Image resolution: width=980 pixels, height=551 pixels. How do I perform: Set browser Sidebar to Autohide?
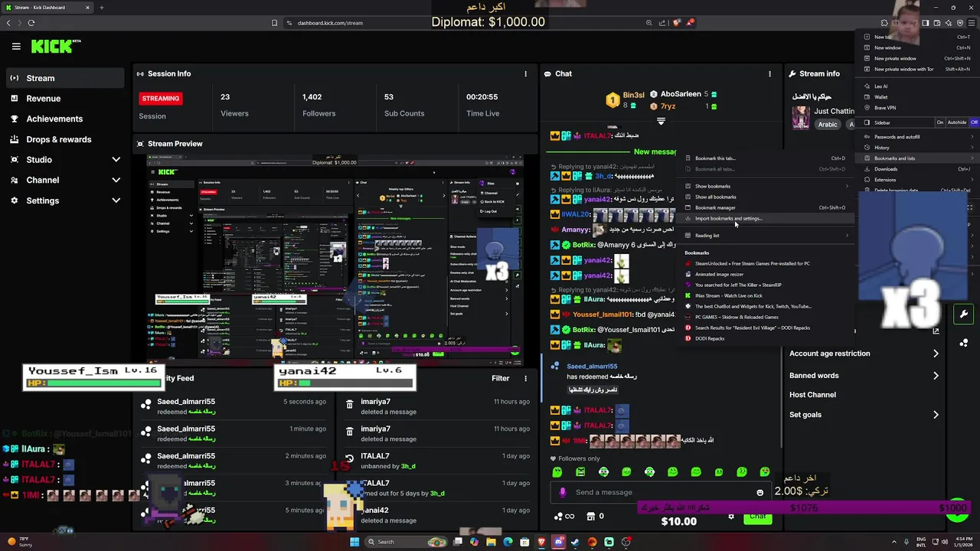click(x=957, y=122)
